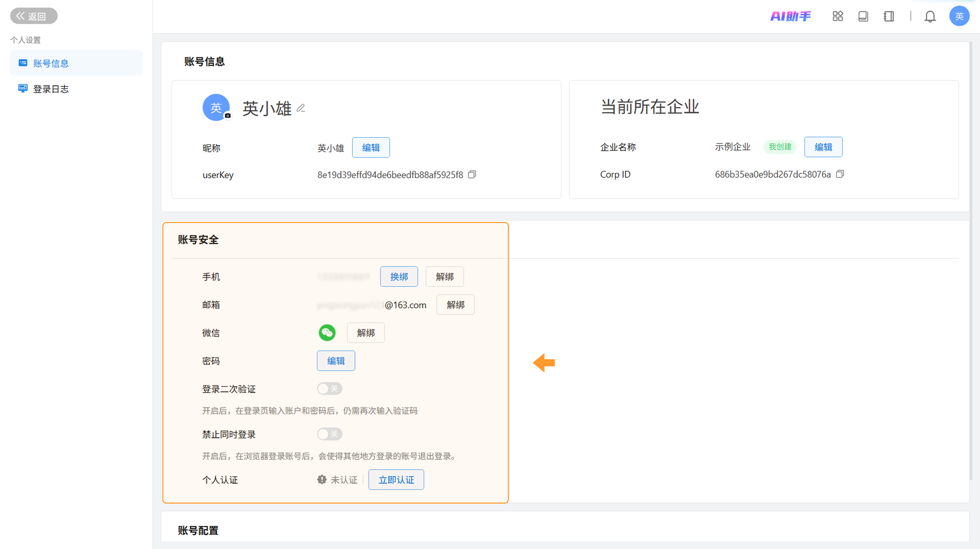
Task: Click the notification bell icon
Action: [x=930, y=16]
